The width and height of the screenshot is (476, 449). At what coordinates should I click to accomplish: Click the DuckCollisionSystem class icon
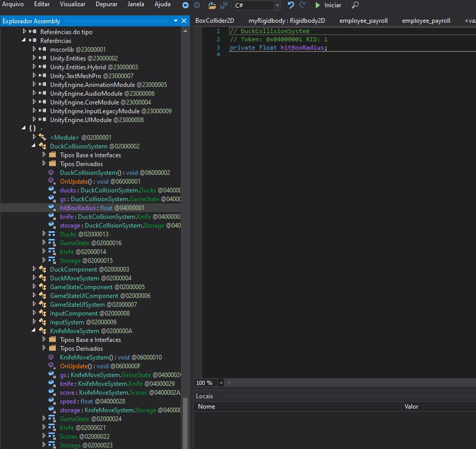click(43, 146)
